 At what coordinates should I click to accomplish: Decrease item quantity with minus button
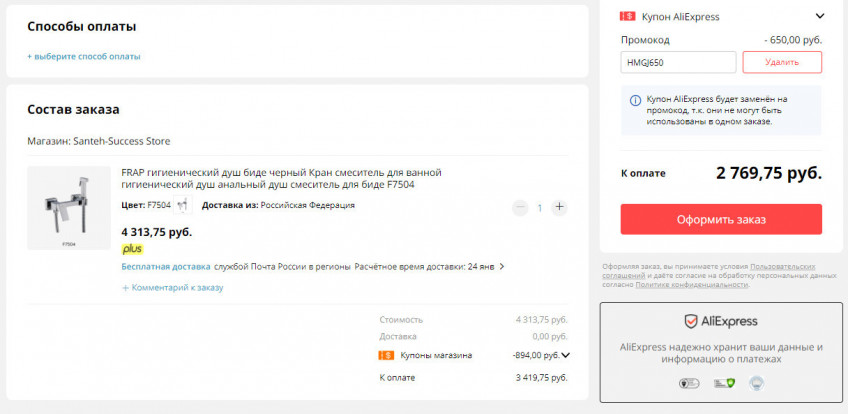[520, 207]
